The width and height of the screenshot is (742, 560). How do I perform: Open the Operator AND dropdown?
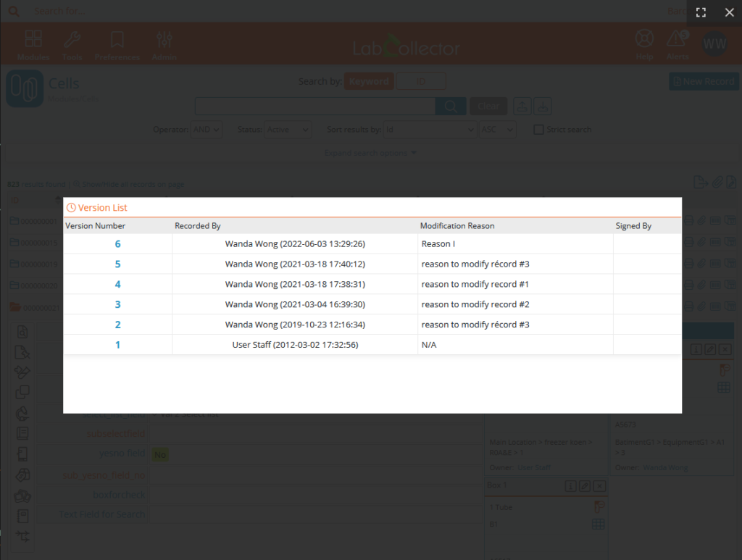coord(207,130)
